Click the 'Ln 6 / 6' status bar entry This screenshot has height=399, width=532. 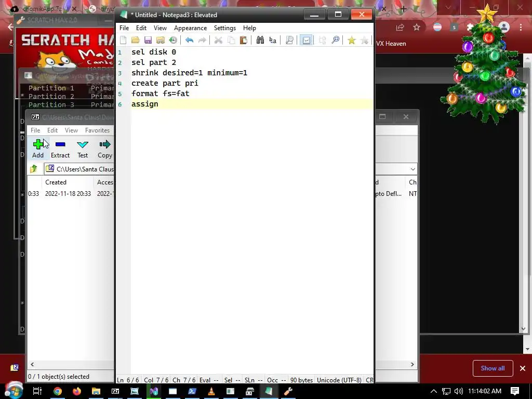tap(128, 380)
